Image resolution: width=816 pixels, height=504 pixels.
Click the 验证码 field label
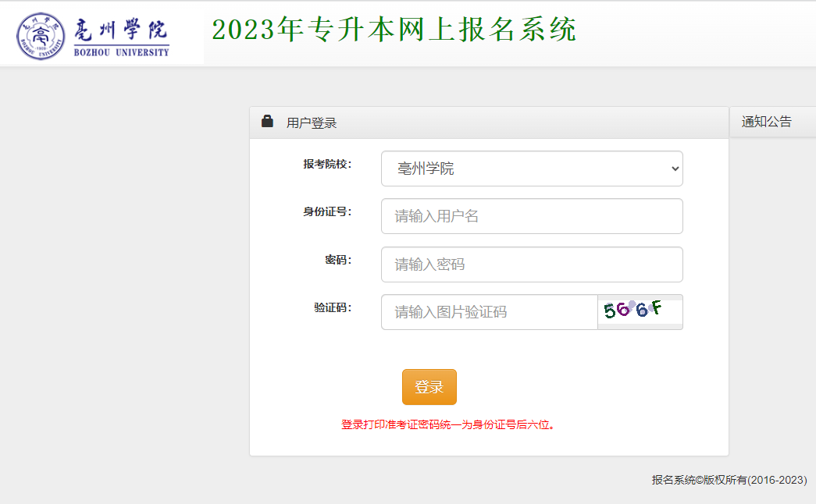coord(333,307)
